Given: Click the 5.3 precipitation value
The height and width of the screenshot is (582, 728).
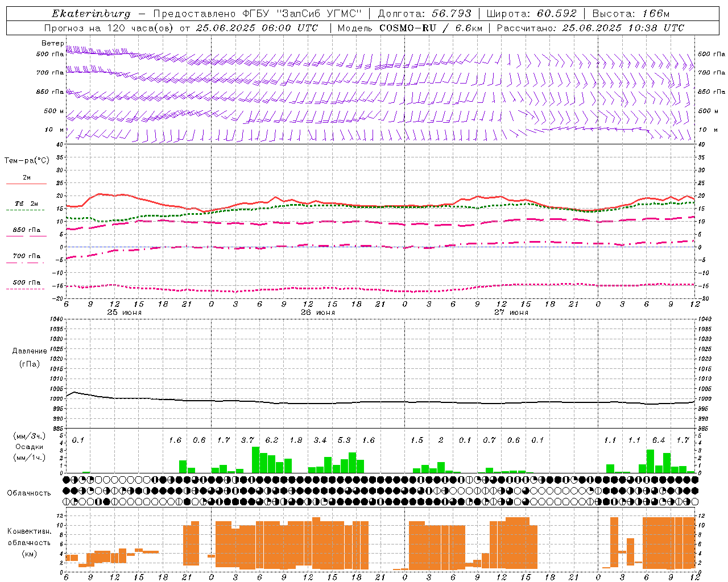Looking at the screenshot, I should 344,440.
